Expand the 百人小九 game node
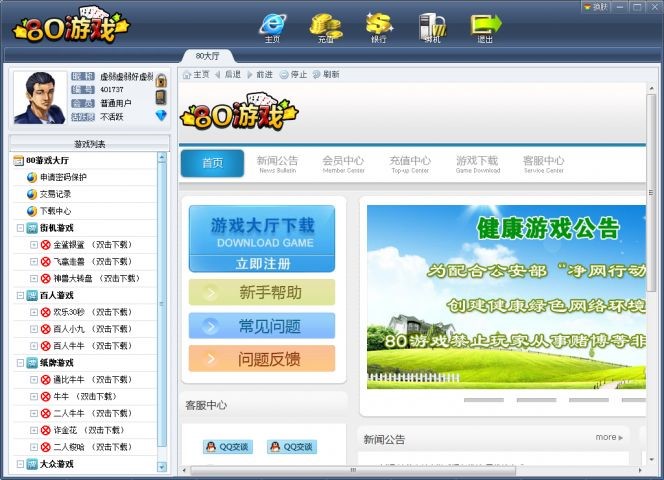The width and height of the screenshot is (664, 480). pos(33,329)
